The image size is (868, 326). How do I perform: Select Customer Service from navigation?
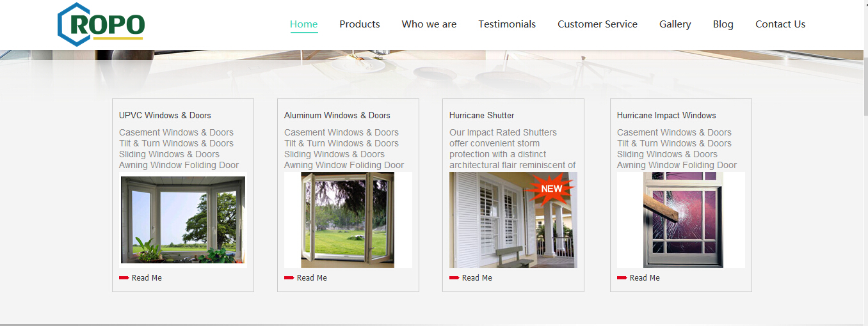pyautogui.click(x=597, y=24)
